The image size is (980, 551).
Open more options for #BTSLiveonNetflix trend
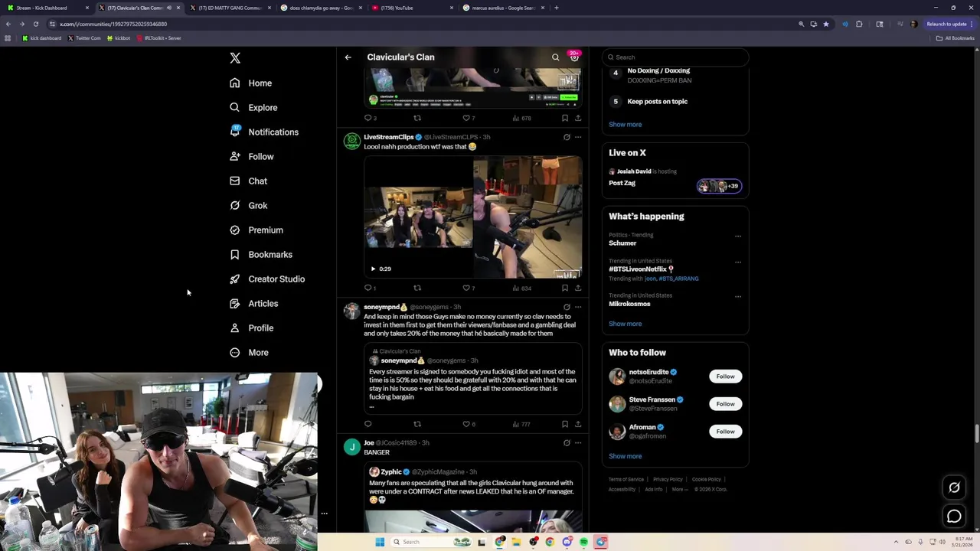point(738,262)
